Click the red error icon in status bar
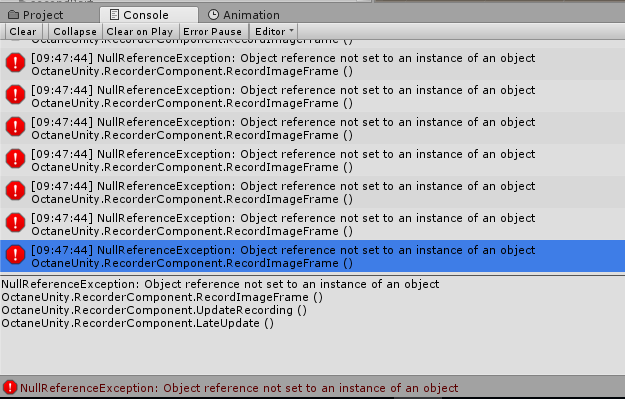This screenshot has height=399, width=625. tap(10, 387)
